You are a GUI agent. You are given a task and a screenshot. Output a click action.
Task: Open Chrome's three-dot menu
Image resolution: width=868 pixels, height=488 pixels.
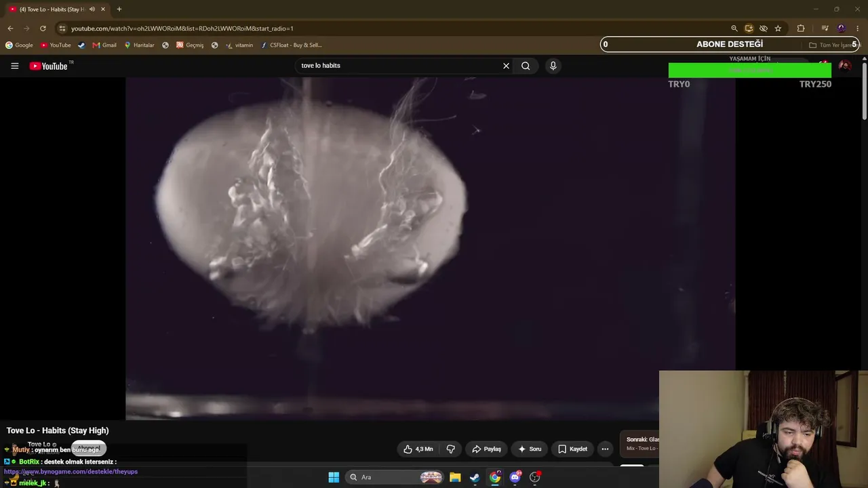point(858,28)
